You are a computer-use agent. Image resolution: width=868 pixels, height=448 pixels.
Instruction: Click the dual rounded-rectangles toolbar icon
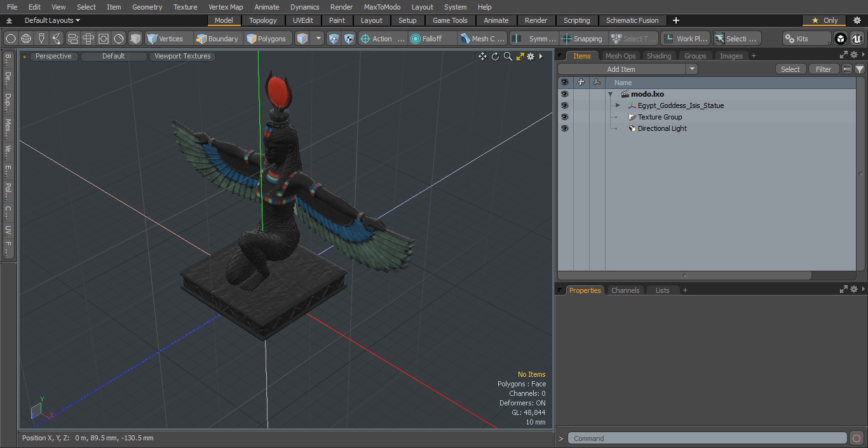[x=72, y=39]
